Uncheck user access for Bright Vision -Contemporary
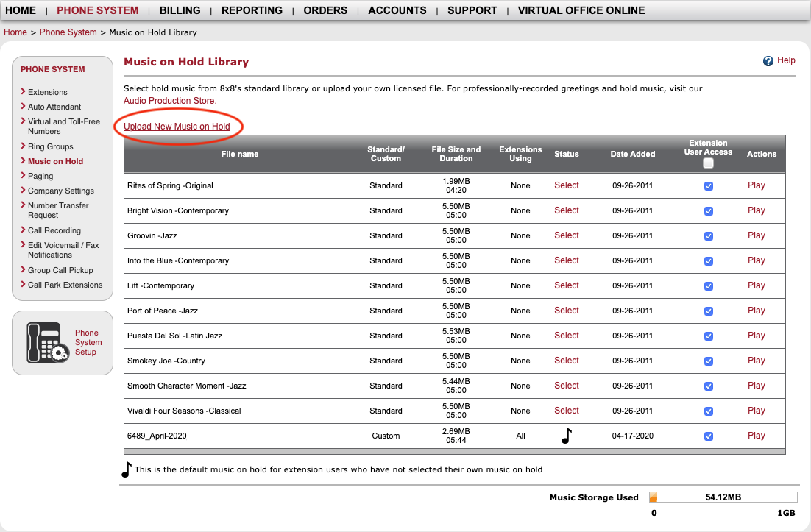 coord(709,211)
